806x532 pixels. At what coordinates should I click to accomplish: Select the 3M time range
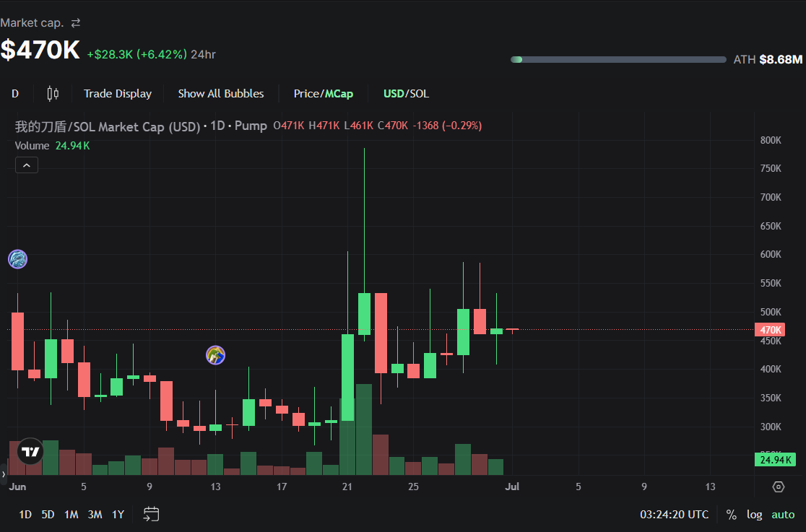(x=95, y=515)
